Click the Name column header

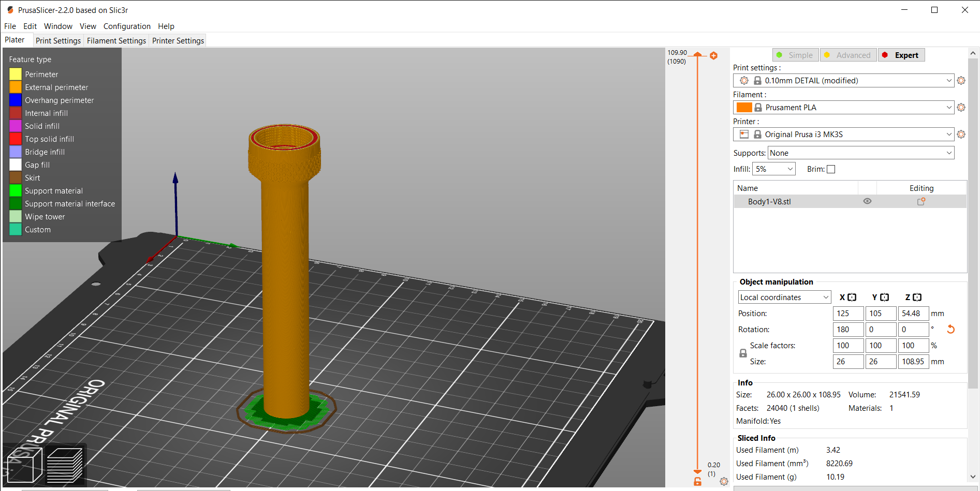point(796,188)
